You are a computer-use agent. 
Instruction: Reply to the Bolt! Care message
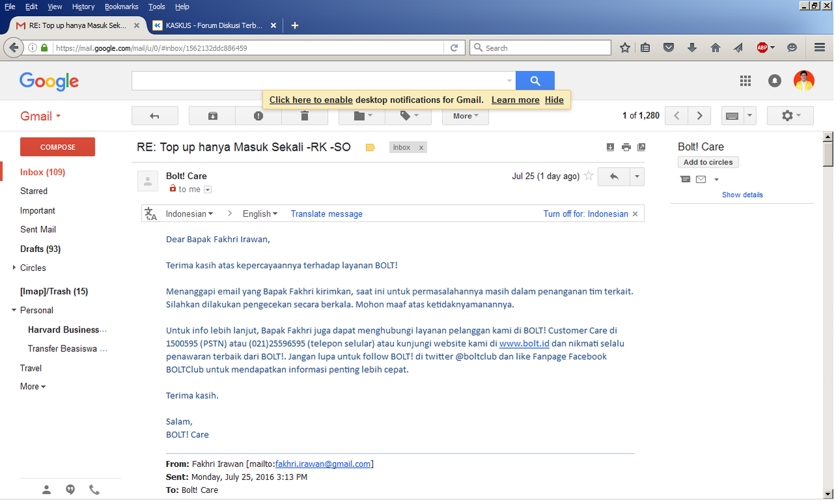tap(614, 176)
